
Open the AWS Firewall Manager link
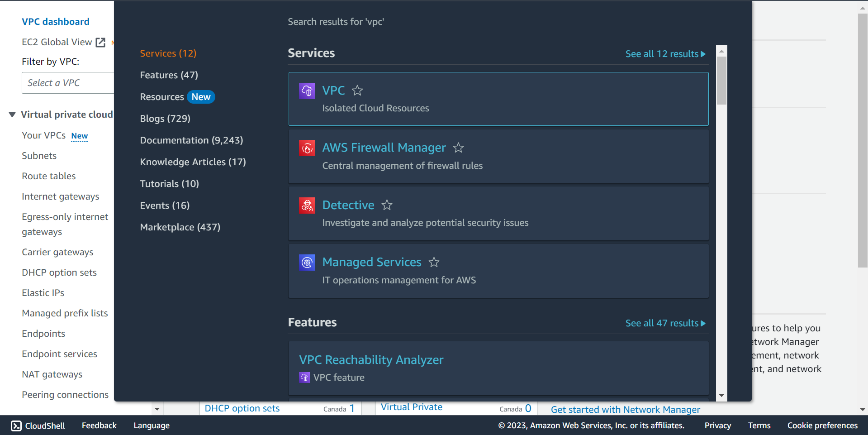point(384,148)
